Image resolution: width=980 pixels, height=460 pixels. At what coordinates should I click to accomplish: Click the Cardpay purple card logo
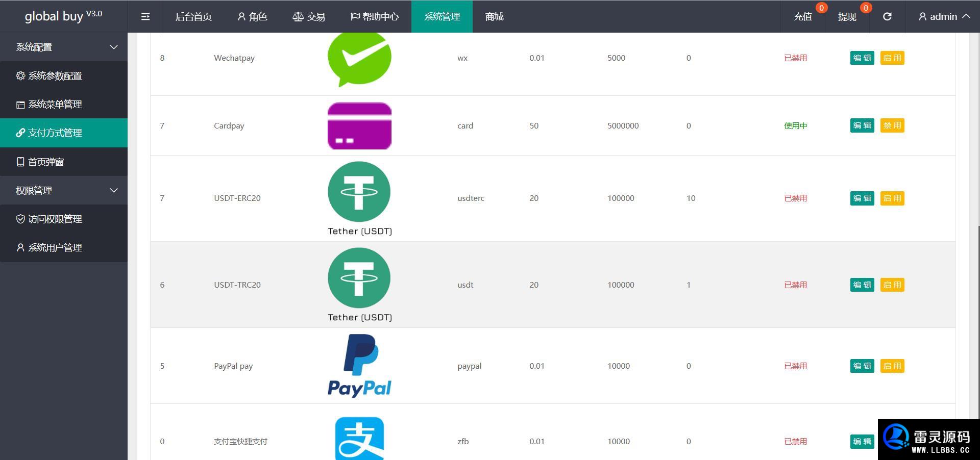[359, 125]
